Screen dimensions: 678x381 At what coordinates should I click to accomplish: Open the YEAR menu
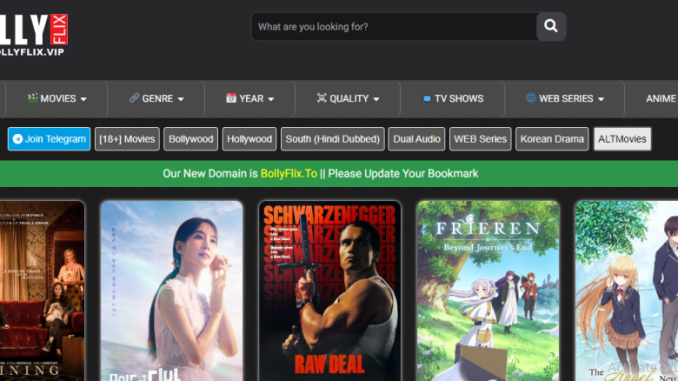coord(250,99)
